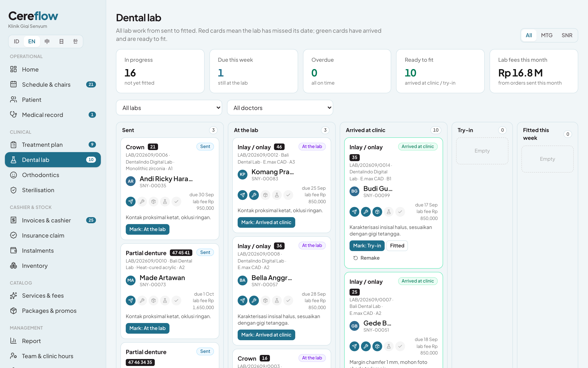
Task: Click the Inventory boxes icon
Action: coord(13,266)
